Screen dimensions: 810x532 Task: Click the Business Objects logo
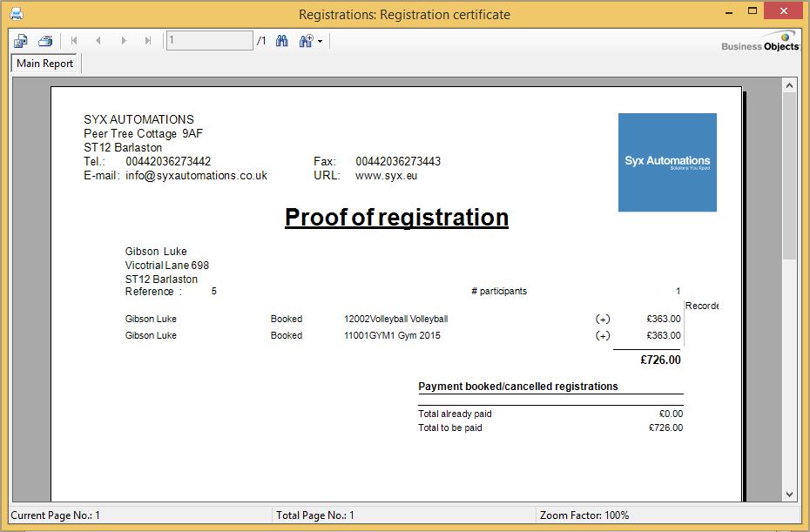[x=760, y=42]
